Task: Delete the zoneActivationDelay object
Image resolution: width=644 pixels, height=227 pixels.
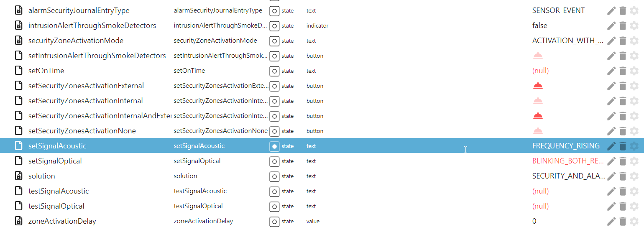Action: tap(623, 221)
